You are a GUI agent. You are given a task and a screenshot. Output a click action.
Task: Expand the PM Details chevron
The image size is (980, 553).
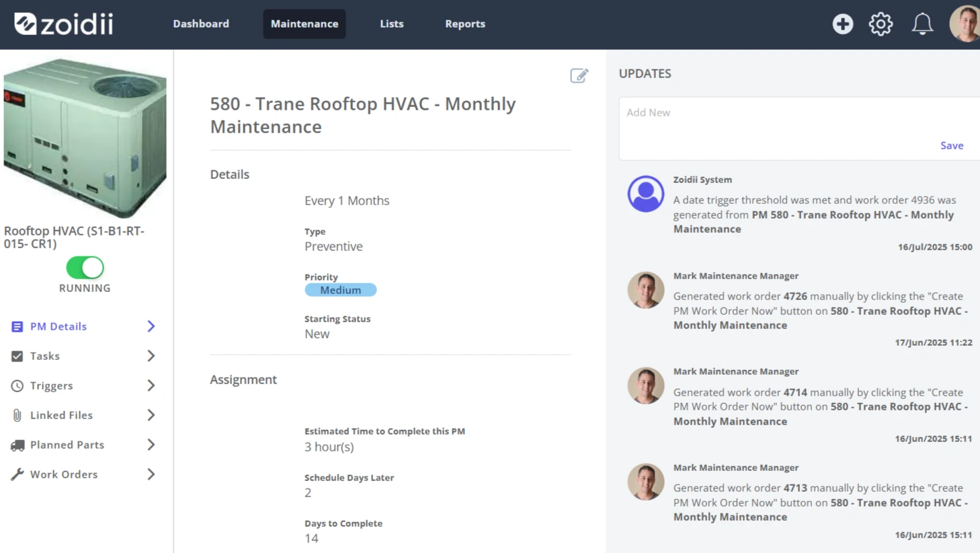point(151,326)
